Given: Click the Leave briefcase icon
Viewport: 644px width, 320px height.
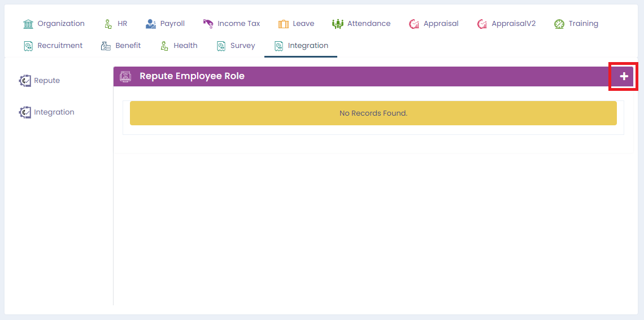Looking at the screenshot, I should [x=284, y=24].
